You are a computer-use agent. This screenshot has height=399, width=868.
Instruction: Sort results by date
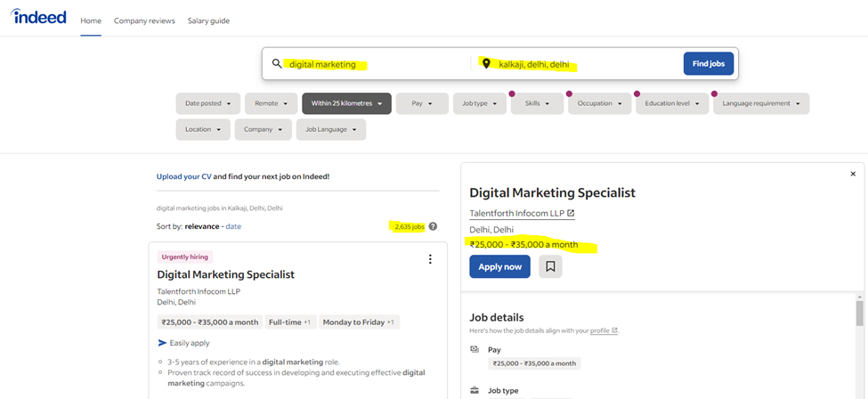tap(233, 226)
